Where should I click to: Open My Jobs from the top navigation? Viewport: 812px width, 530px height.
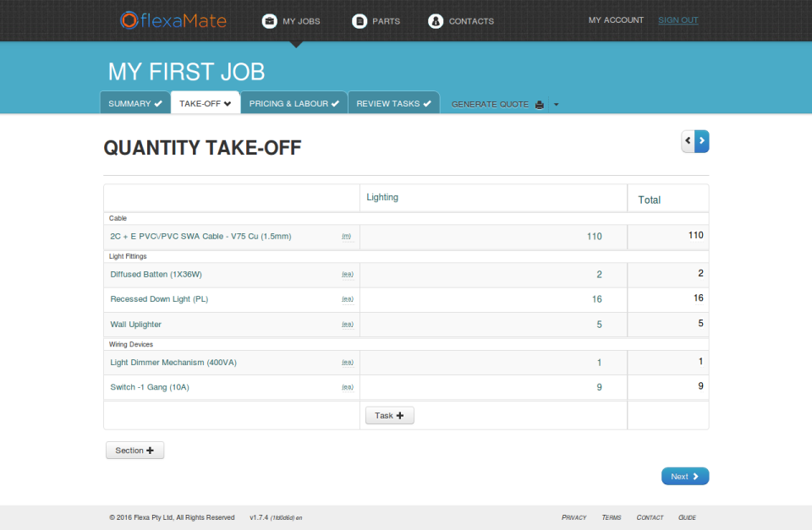[x=292, y=21]
